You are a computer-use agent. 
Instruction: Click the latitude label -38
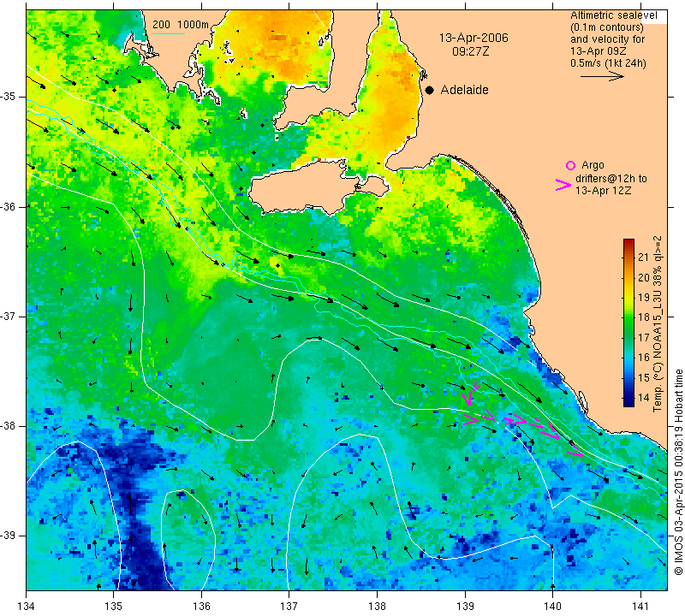coord(9,426)
